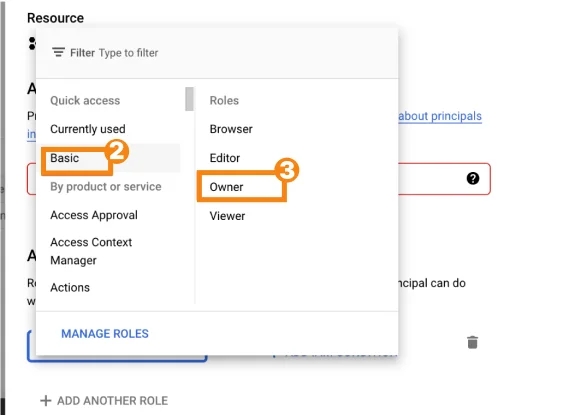Choose the Browser role
587x416 pixels.
coord(231,129)
